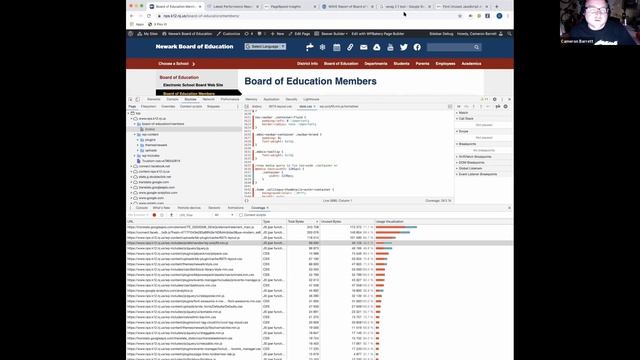Select the (index) file in sources tree
Image resolution: width=640 pixels, height=360 pixels.
pos(149,129)
